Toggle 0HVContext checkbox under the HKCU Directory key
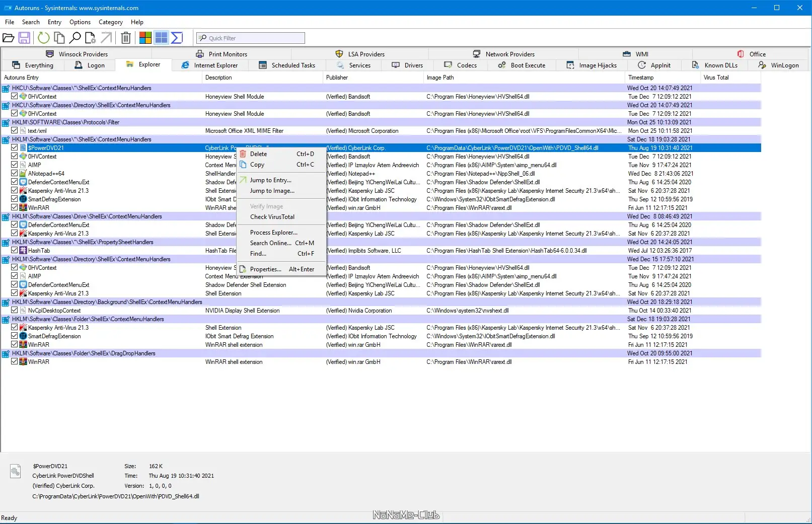 point(15,114)
